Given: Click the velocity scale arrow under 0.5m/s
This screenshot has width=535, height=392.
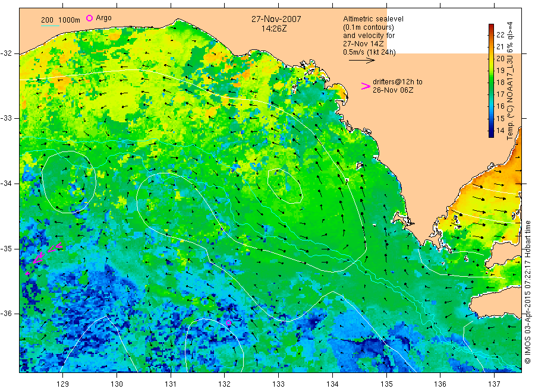Looking at the screenshot, I should [361, 61].
